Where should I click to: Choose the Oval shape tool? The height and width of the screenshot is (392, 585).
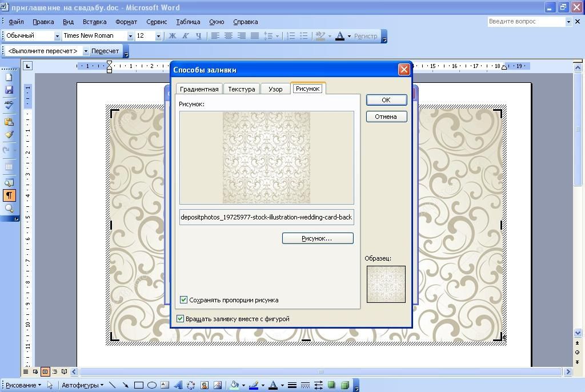click(152, 385)
